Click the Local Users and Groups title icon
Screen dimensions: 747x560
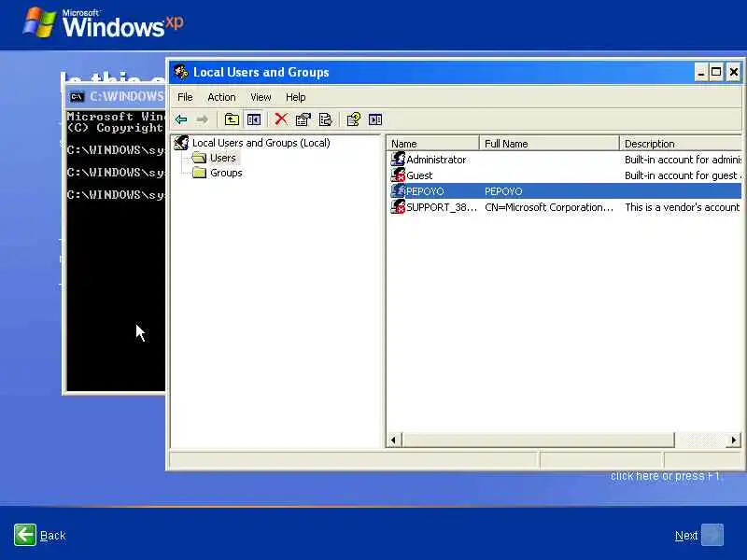(181, 72)
